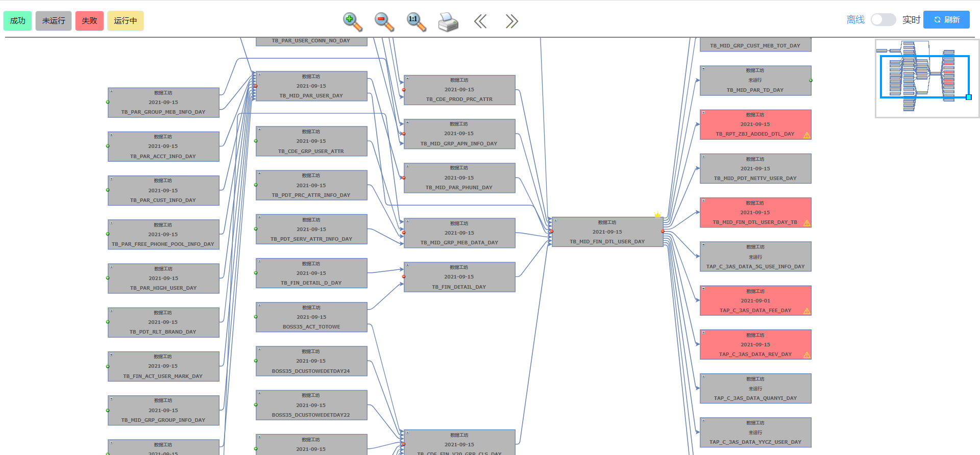Click 数据工坊 label in TB_FIN_DETAIL_DAY node
Screen dimensions: 980x455
pos(459,267)
